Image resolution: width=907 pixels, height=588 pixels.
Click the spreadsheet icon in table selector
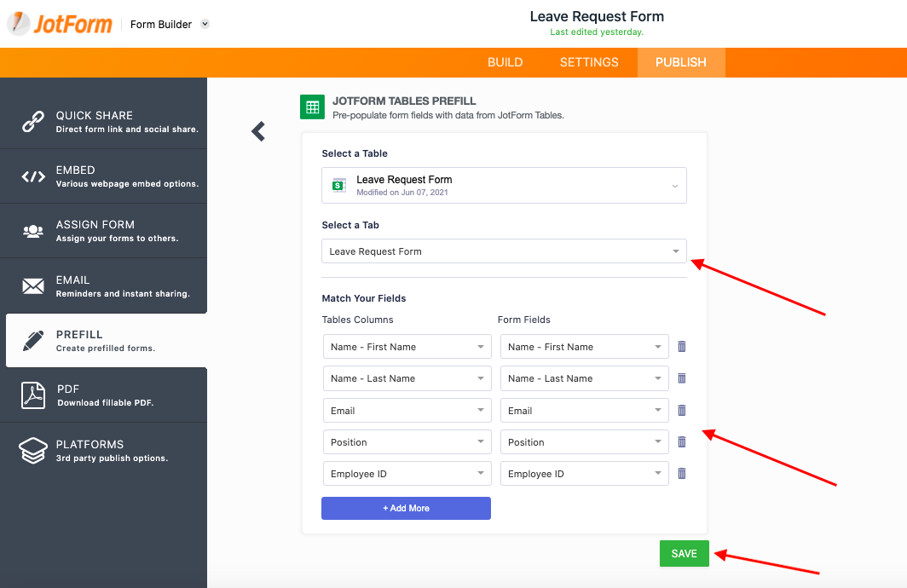tap(339, 185)
